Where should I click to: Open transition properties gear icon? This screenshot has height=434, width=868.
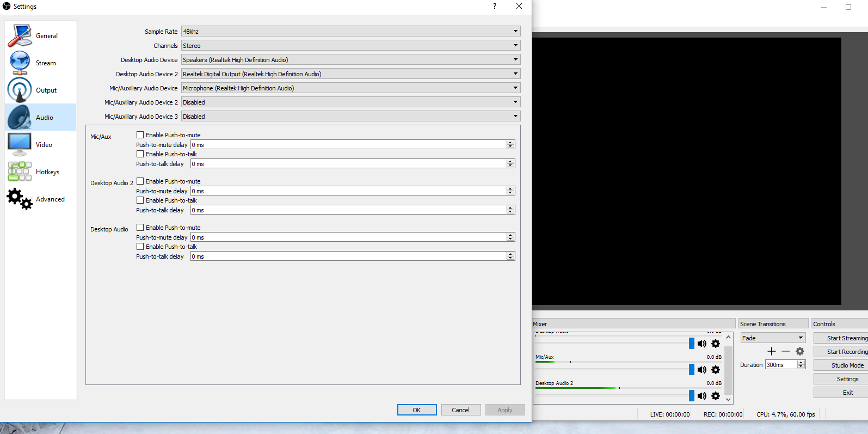[800, 351]
